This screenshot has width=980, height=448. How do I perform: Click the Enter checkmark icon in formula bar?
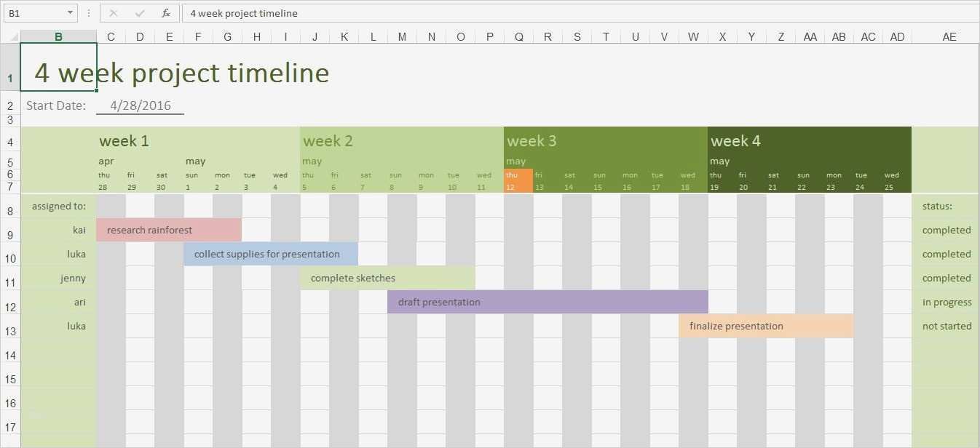[140, 13]
